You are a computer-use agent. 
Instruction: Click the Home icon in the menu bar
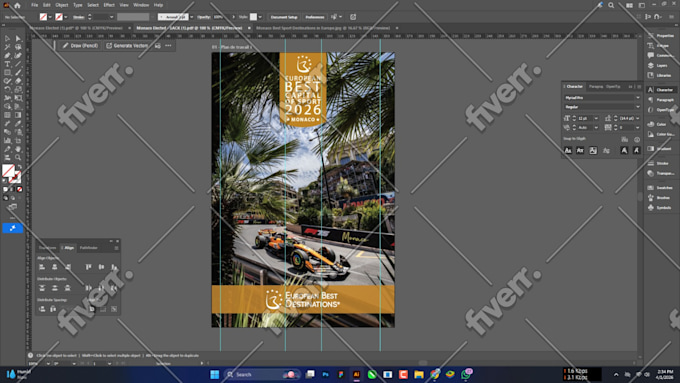17,5
